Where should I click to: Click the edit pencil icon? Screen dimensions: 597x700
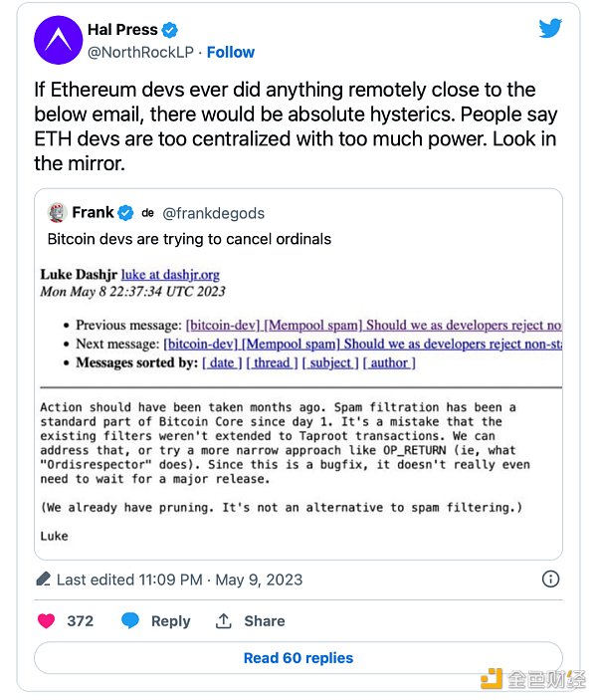[43, 579]
